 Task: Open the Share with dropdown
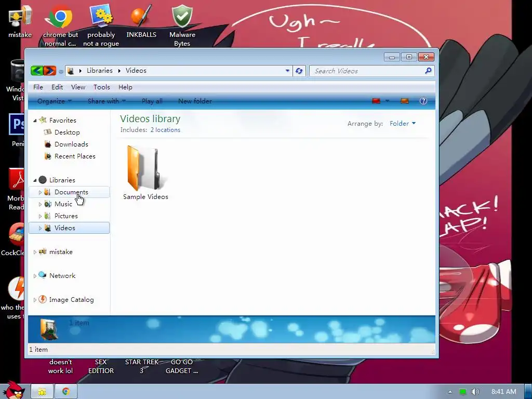tap(107, 101)
